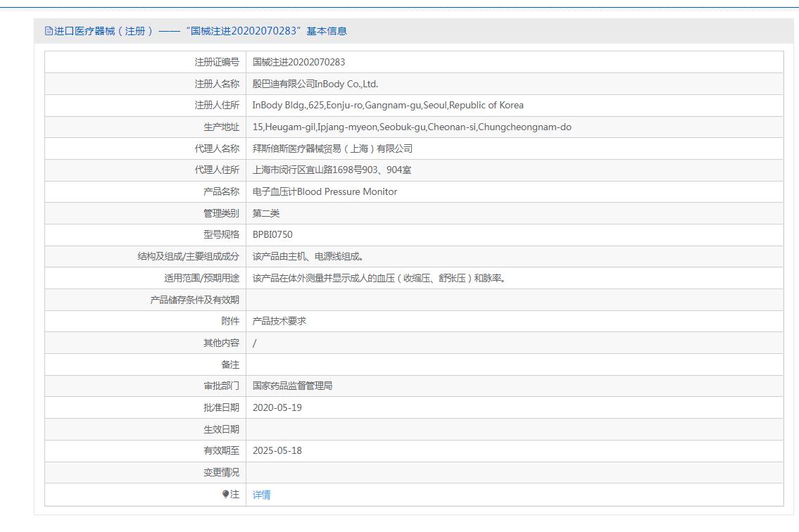Click the document icon in the header
Image resolution: width=799 pixels, height=532 pixels.
(x=49, y=31)
